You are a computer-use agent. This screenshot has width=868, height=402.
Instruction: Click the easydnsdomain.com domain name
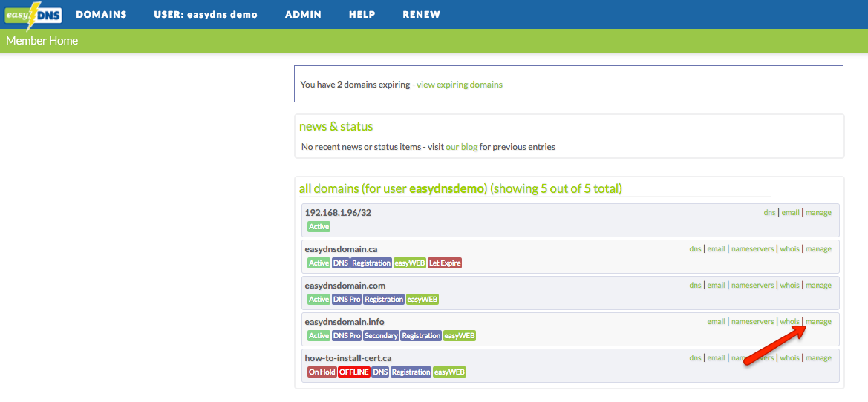345,286
